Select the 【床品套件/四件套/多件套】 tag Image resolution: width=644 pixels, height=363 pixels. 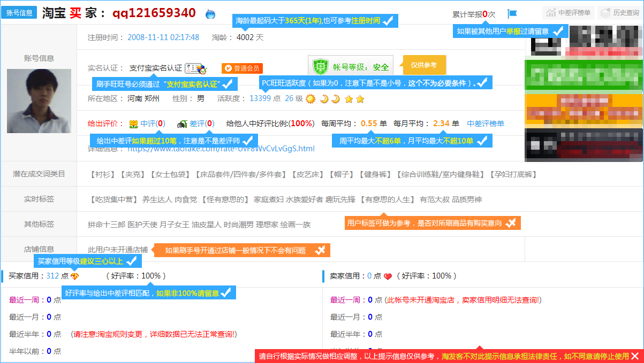click(241, 174)
